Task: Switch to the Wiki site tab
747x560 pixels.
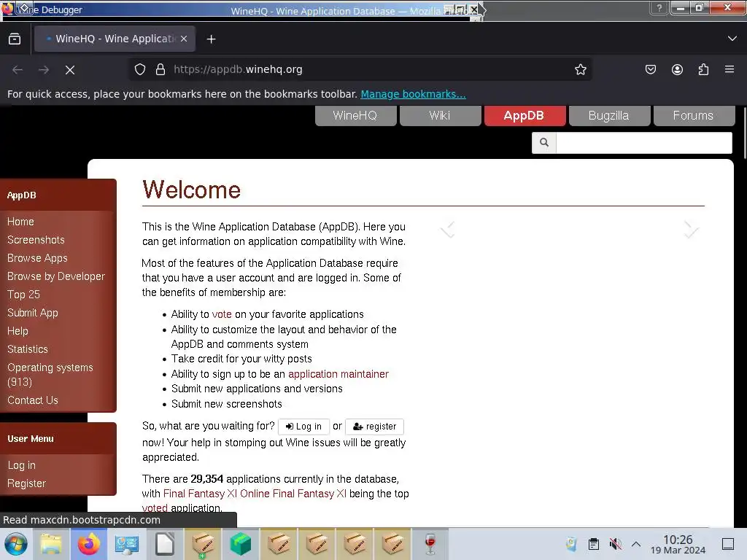Action: [x=440, y=116]
